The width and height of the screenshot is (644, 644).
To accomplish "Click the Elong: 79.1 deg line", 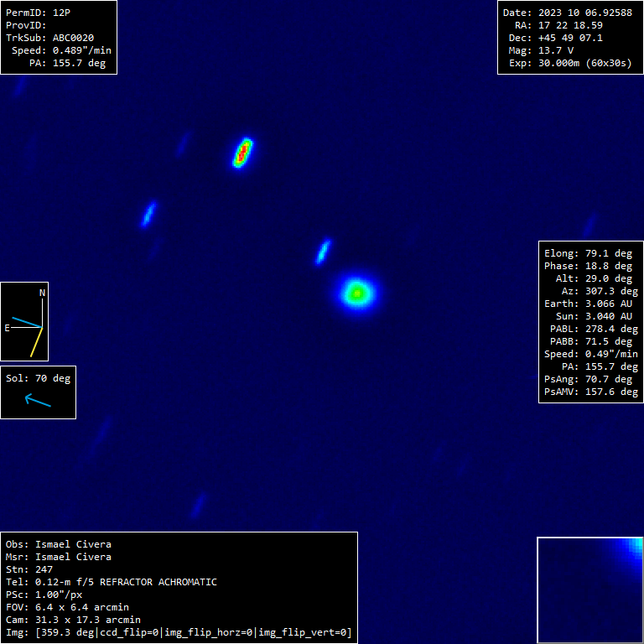I will pos(588,253).
